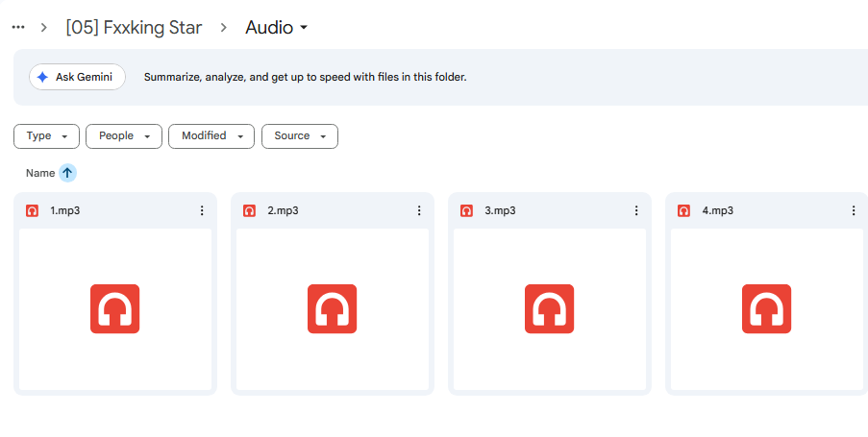Open the Audio folder dropdown menu
Viewport: 868px width, 437px height.
coord(276,27)
